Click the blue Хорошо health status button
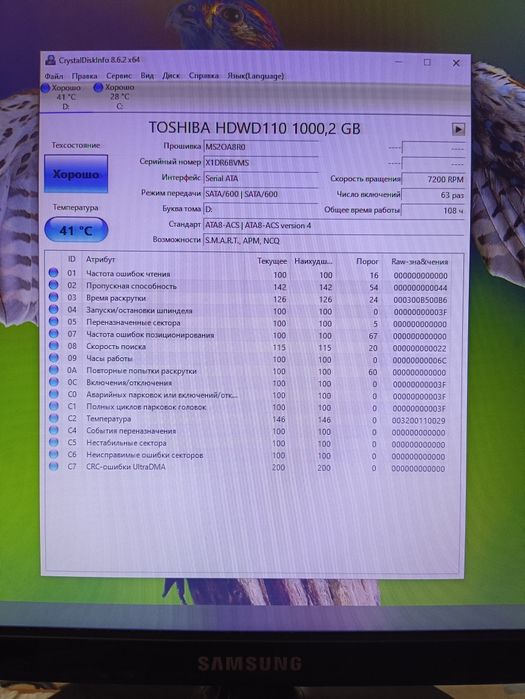The width and height of the screenshot is (525, 699). [x=76, y=174]
